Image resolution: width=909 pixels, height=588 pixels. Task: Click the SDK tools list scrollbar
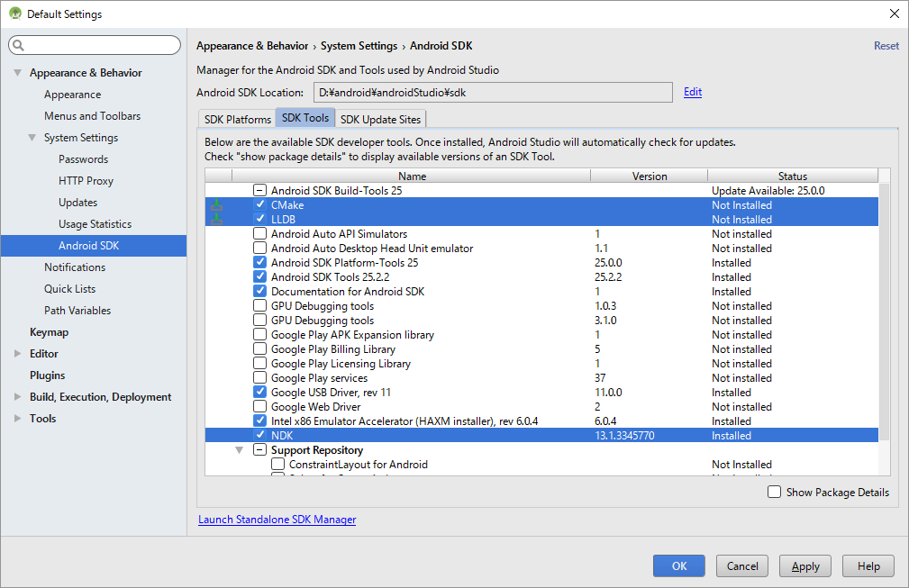click(884, 312)
